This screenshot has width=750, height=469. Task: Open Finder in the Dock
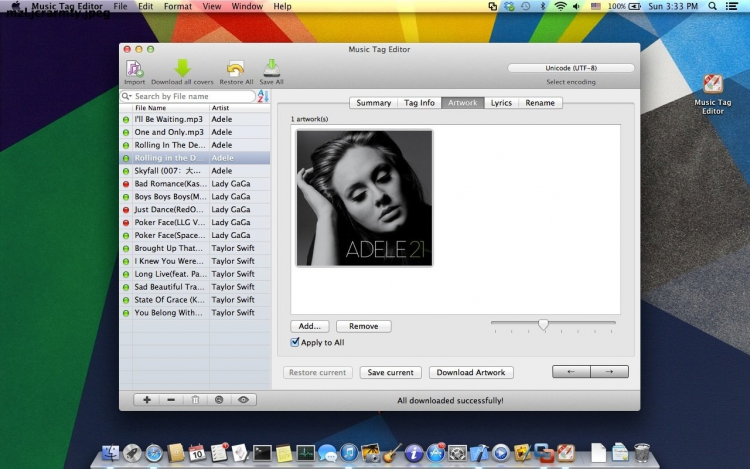point(111,453)
